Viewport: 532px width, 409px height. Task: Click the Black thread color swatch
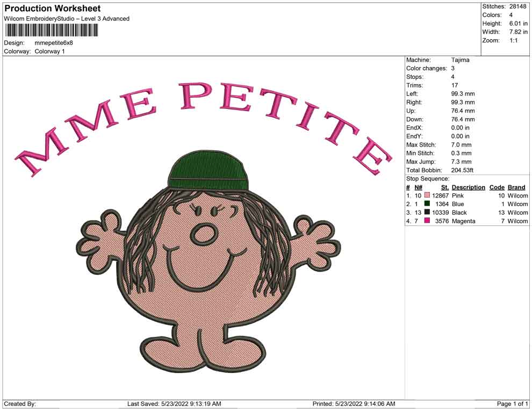pos(427,212)
